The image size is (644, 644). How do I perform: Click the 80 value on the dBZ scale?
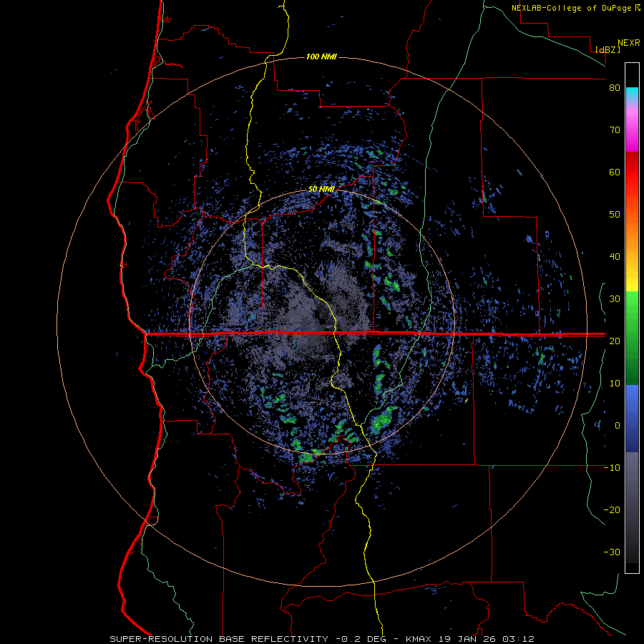click(x=615, y=88)
